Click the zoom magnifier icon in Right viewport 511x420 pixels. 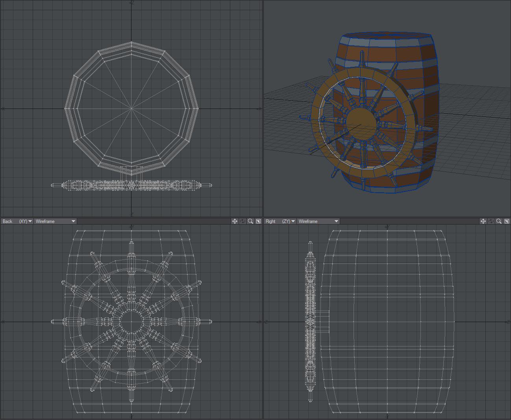[x=499, y=221]
